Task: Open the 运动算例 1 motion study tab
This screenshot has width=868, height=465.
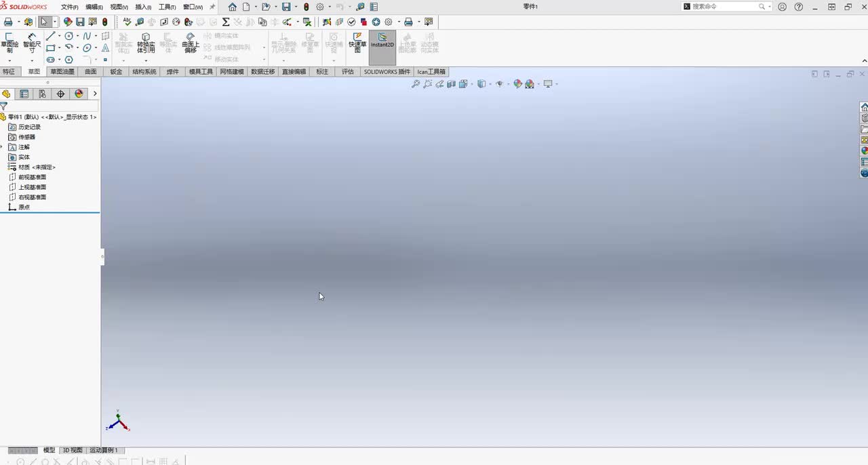Action: point(104,450)
